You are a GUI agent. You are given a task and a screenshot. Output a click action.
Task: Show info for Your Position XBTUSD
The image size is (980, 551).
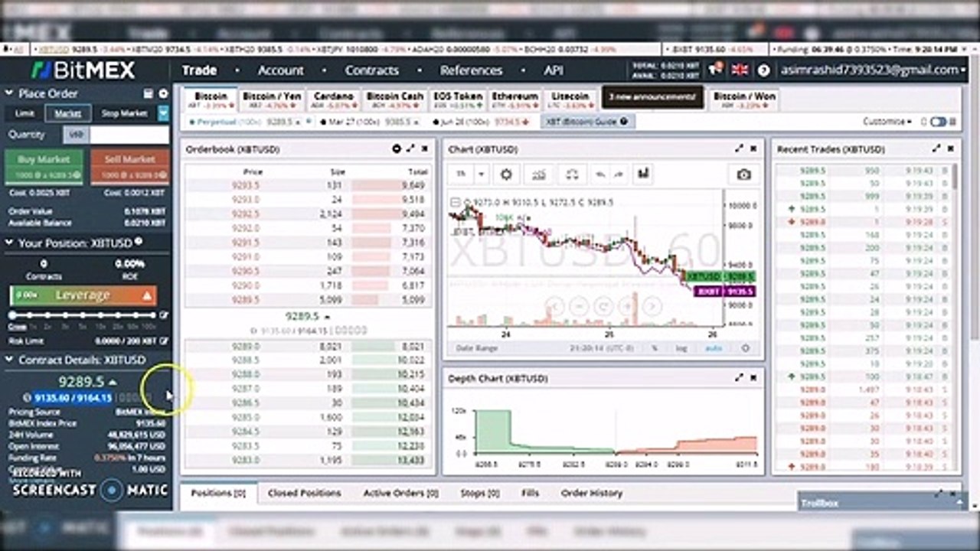pyautogui.click(x=139, y=241)
